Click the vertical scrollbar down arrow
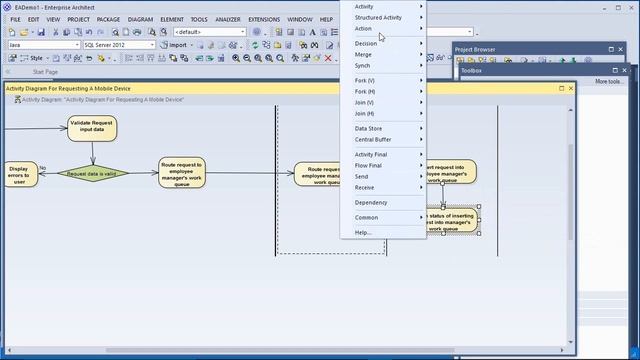The height and width of the screenshot is (360, 640). point(571,342)
